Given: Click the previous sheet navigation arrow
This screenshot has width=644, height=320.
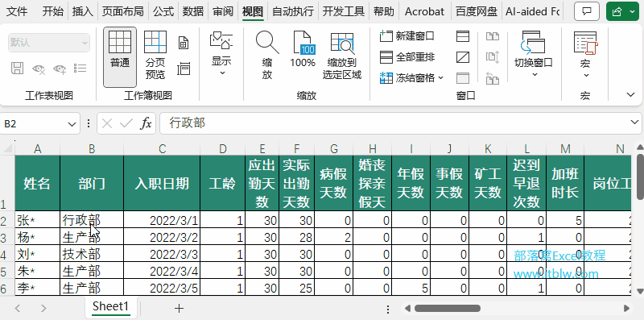Looking at the screenshot, I should click(18, 308).
